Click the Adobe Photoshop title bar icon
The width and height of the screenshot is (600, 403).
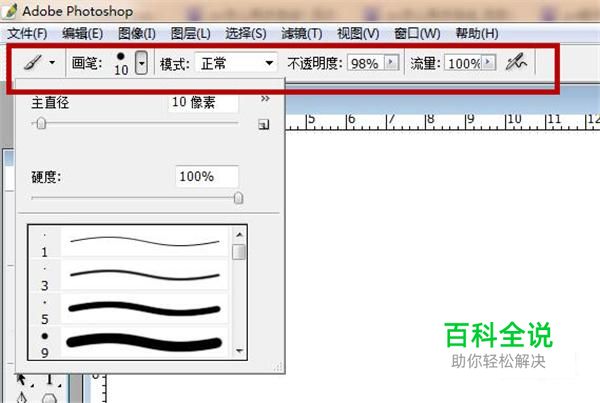(9, 11)
